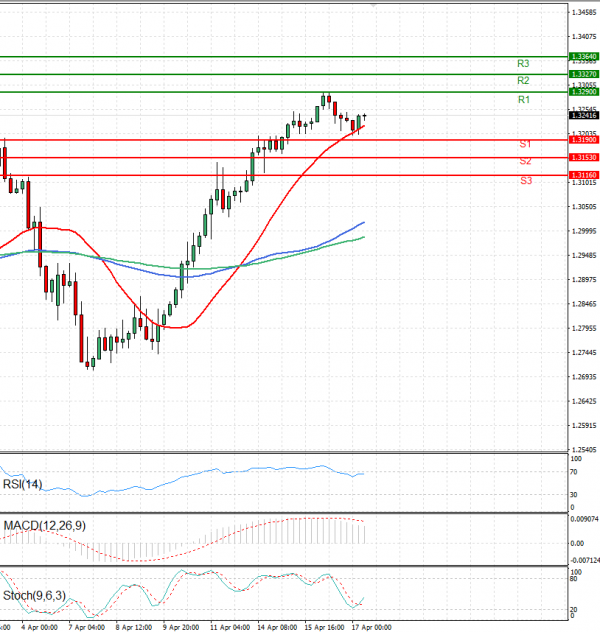Click the 9 Apr 20:00 time axis label
Image resolution: width=600 pixels, height=632 pixels.
pyautogui.click(x=180, y=627)
